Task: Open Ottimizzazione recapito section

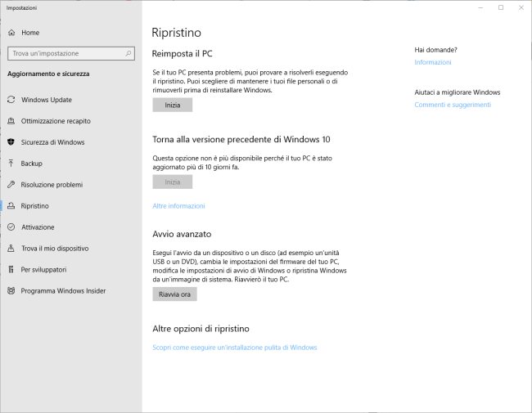Action: [x=70, y=121]
